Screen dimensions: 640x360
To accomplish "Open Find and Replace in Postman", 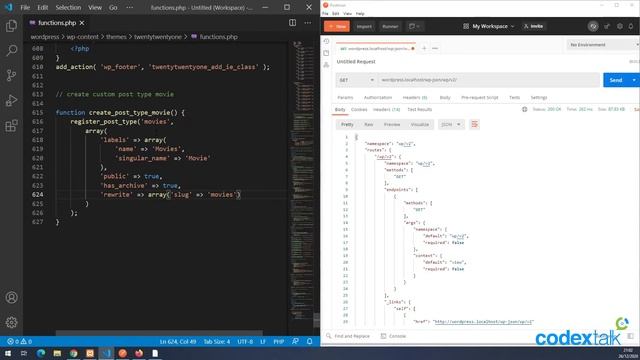I will 348,336.
